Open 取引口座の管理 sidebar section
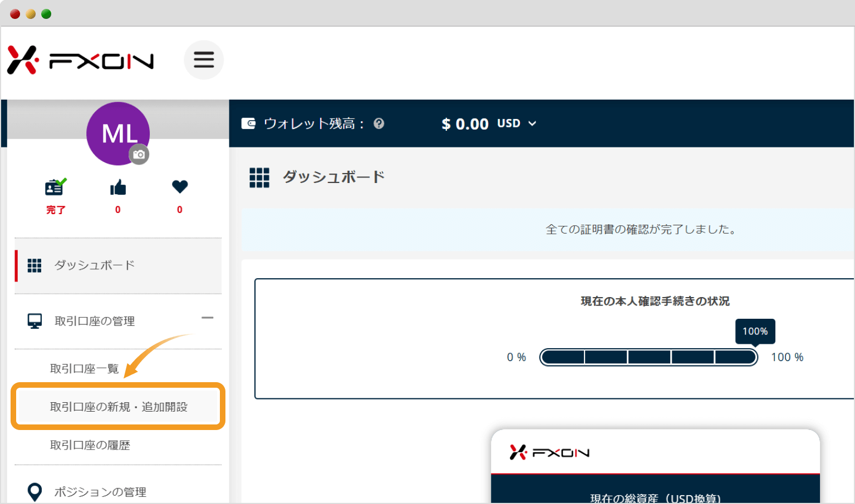Screen dimensions: 855x504 (x=118, y=321)
